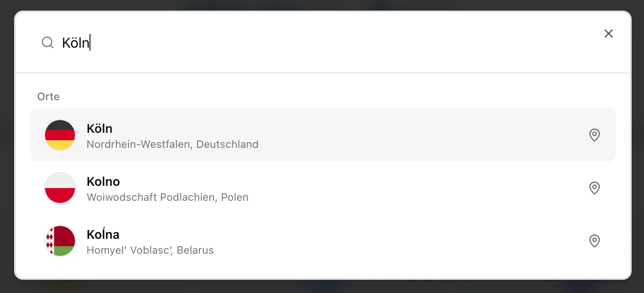Click the subtitle Nordrhein-Westfalen, Deutschland
Viewport: 644px width, 293px height.
[x=172, y=144]
